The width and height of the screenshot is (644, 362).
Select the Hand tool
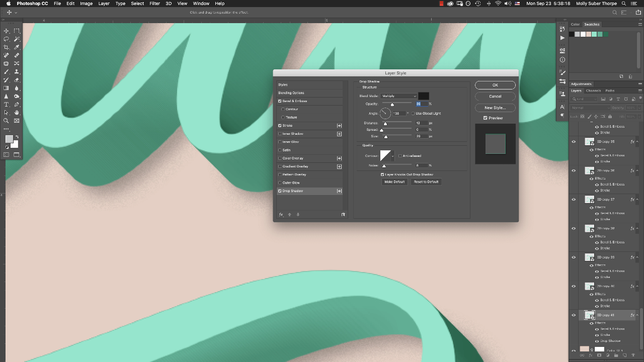(17, 113)
